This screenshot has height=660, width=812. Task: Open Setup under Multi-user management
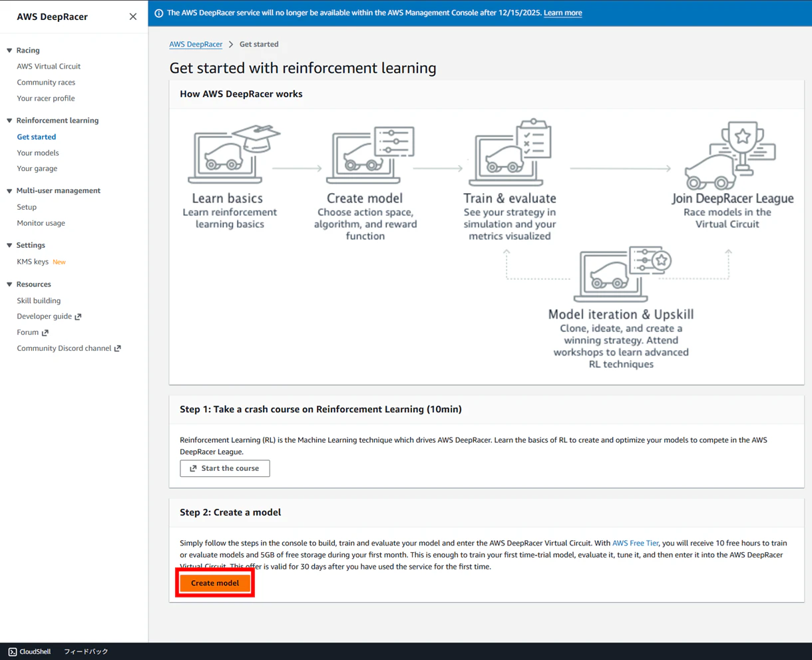pyautogui.click(x=27, y=207)
